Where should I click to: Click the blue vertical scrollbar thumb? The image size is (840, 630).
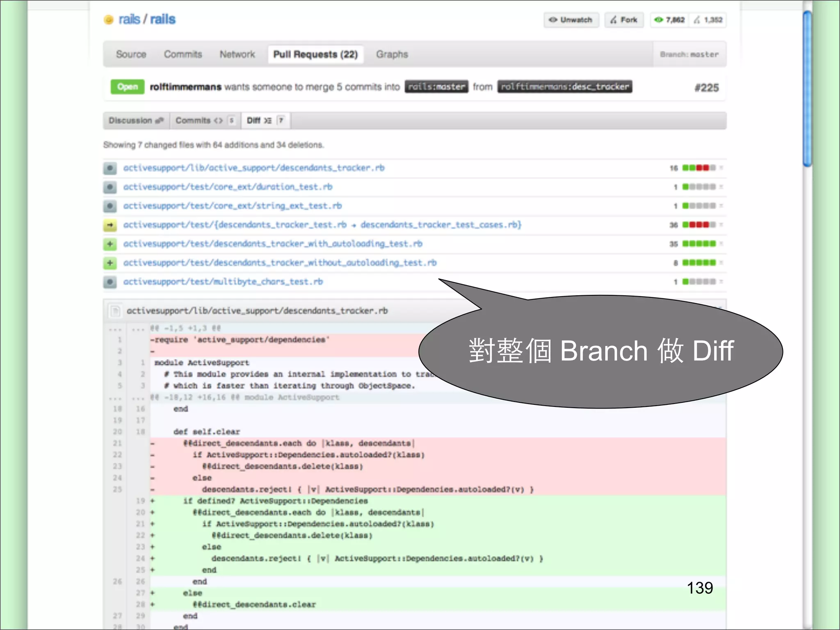pos(807,88)
